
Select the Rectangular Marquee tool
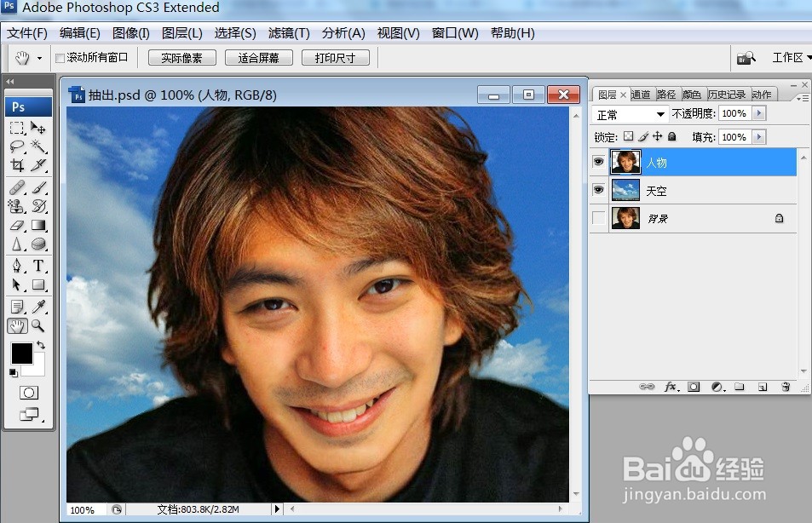click(x=17, y=128)
